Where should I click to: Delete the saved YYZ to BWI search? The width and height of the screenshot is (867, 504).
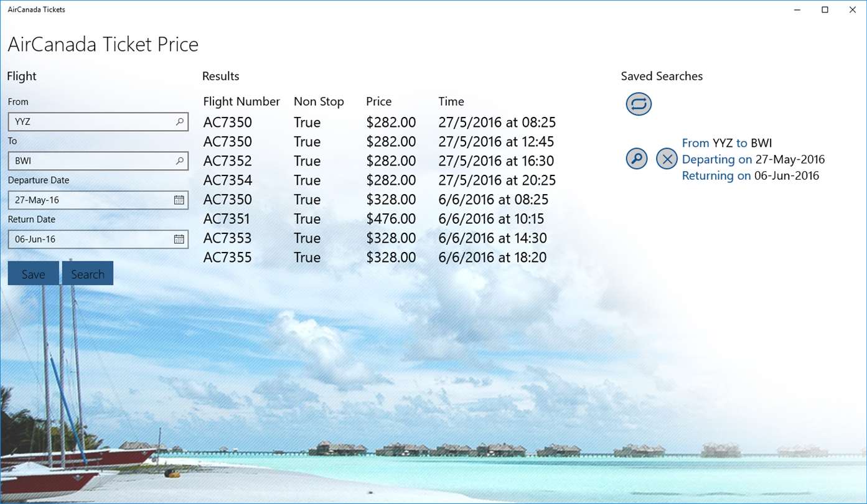point(667,159)
